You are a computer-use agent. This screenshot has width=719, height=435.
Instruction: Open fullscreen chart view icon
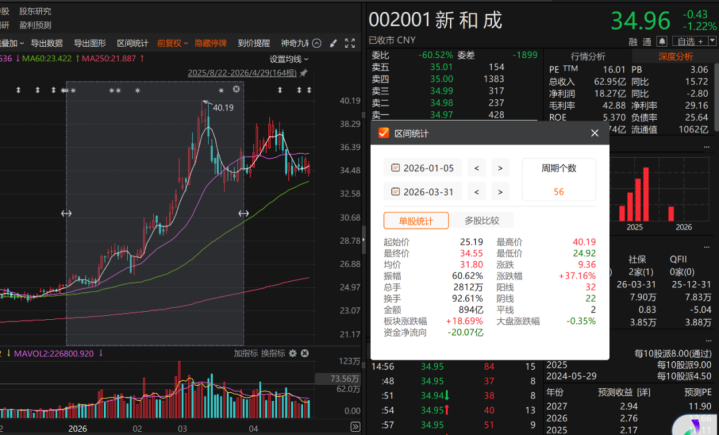(350, 44)
